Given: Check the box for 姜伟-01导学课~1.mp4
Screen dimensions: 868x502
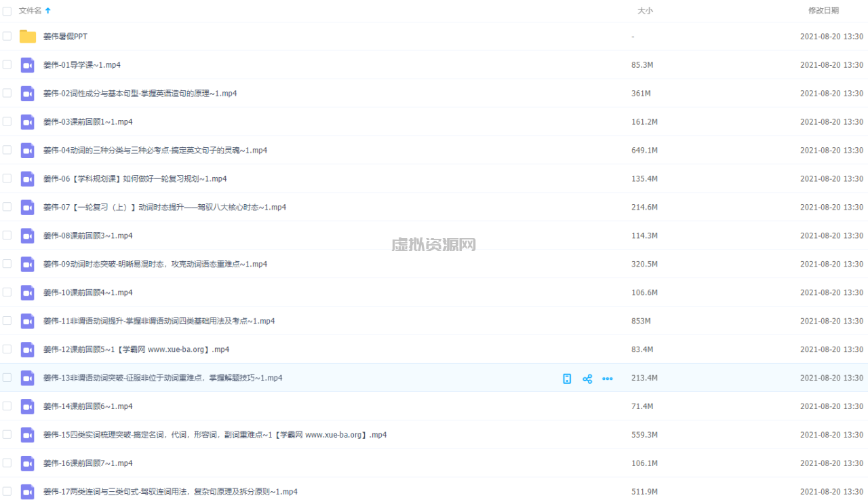Looking at the screenshot, I should pos(7,65).
